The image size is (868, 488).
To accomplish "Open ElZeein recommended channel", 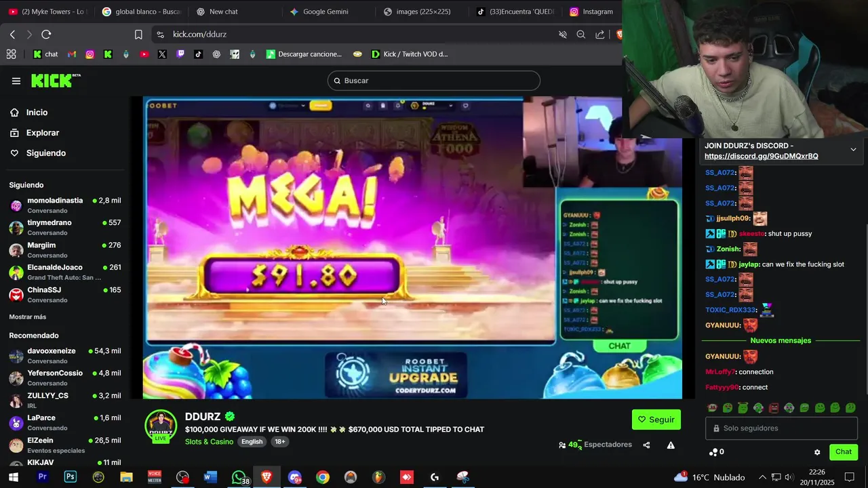I will tap(65, 445).
